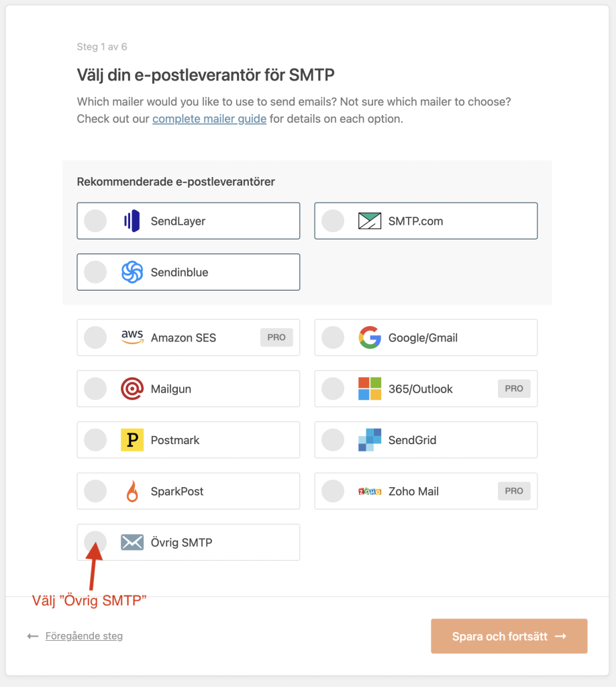Click the SparkPost flame logo
The image size is (616, 687).
click(x=132, y=491)
